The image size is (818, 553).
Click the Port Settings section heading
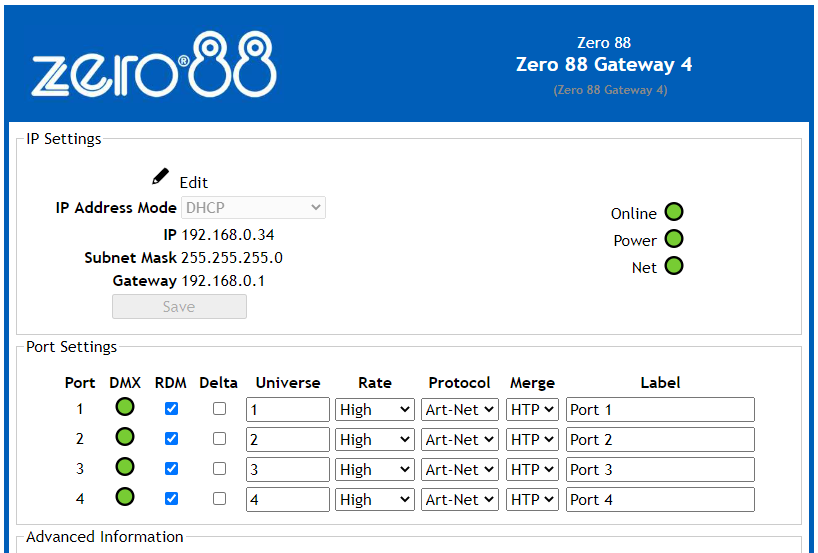[x=71, y=347]
